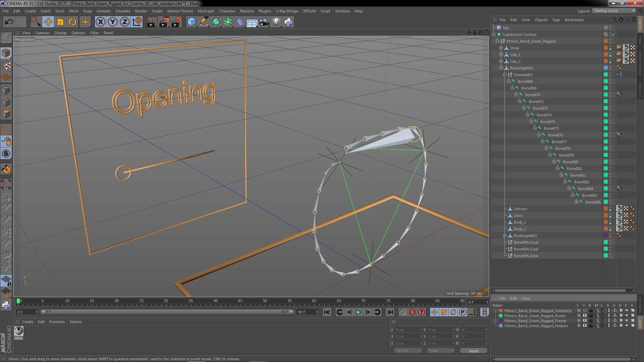
Task: Add a Floor/environment object icon
Action: point(252,22)
